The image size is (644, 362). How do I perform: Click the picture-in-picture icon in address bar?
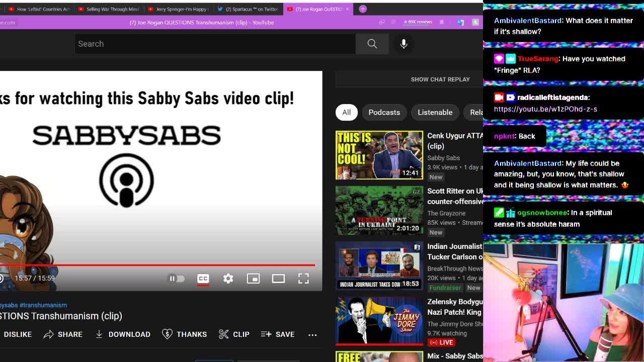[x=382, y=22]
